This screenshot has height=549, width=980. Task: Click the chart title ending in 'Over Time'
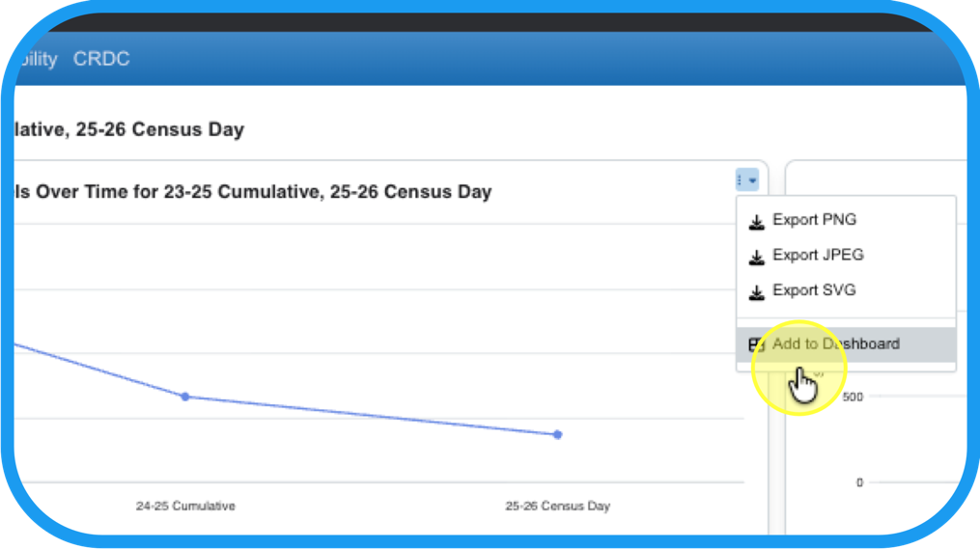(x=252, y=192)
